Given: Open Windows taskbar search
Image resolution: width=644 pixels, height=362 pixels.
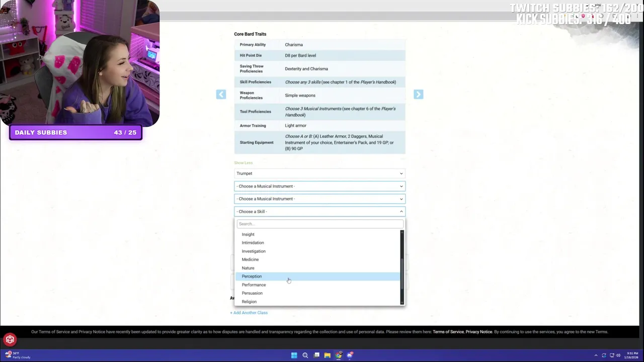Looking at the screenshot, I should [x=305, y=355].
